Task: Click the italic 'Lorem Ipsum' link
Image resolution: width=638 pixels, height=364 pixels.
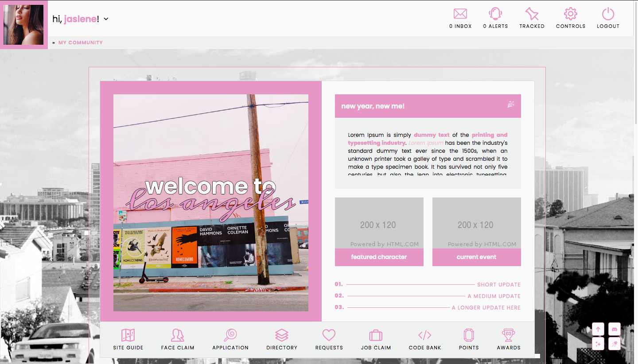Action: (426, 143)
